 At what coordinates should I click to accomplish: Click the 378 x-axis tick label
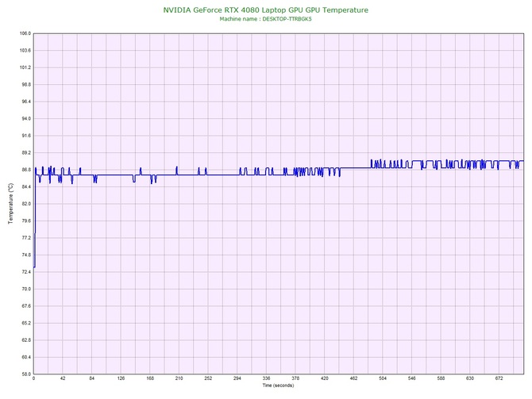(295, 378)
